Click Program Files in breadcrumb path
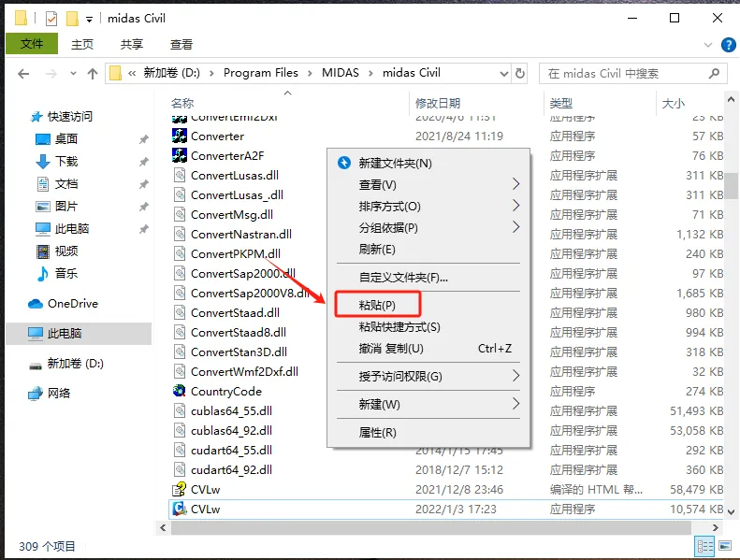The width and height of the screenshot is (740, 560). (x=260, y=73)
